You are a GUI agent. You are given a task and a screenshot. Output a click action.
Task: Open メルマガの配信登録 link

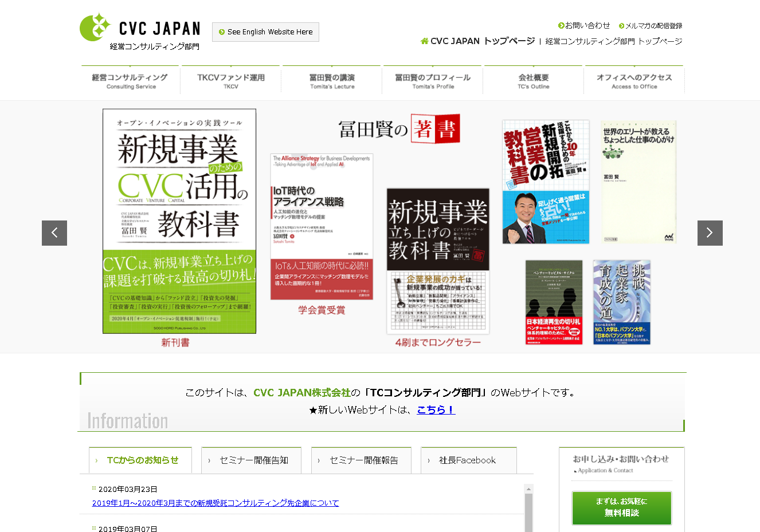point(653,26)
